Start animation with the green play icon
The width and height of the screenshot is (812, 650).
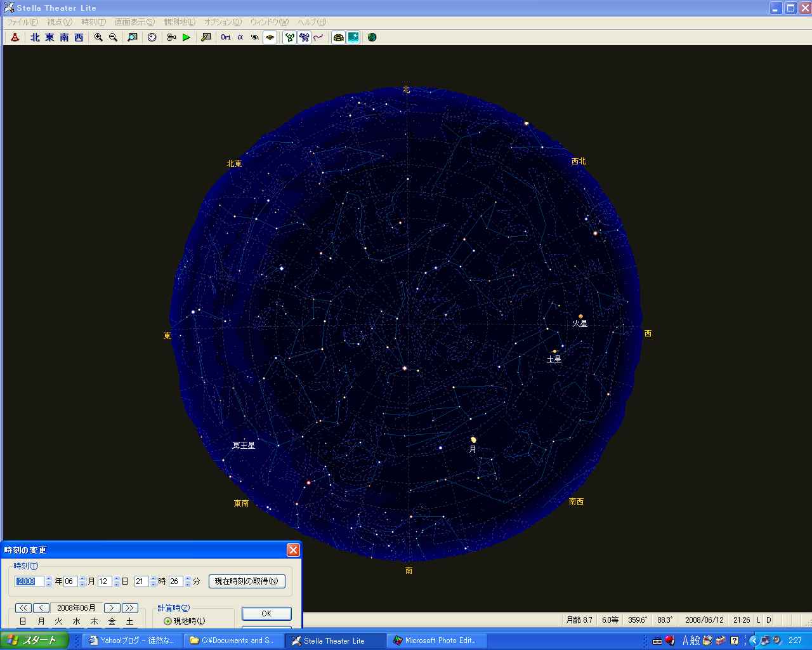click(186, 37)
